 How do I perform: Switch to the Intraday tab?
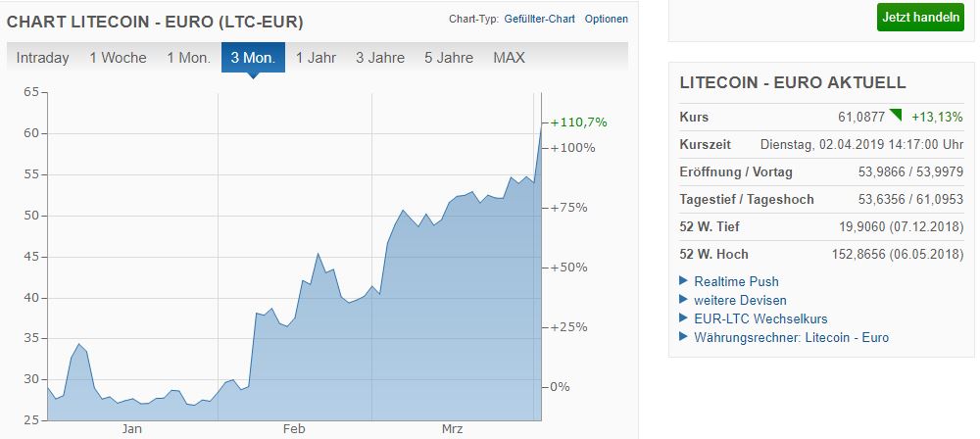coord(43,58)
